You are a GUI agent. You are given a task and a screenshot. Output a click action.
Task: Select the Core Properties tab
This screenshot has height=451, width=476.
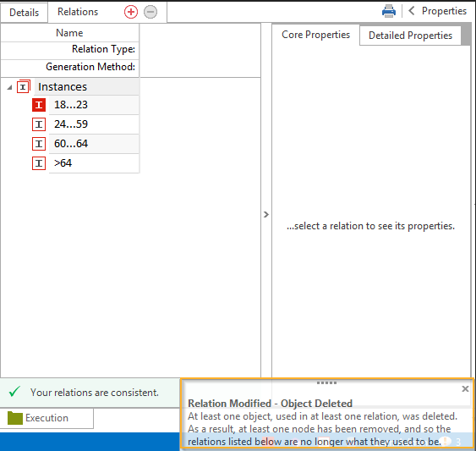(315, 35)
